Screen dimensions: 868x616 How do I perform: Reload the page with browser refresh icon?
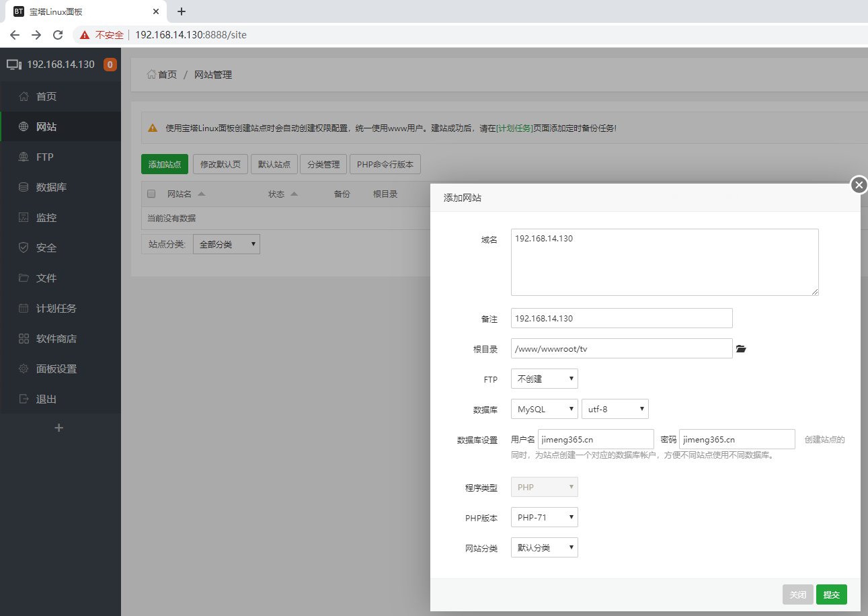point(58,35)
